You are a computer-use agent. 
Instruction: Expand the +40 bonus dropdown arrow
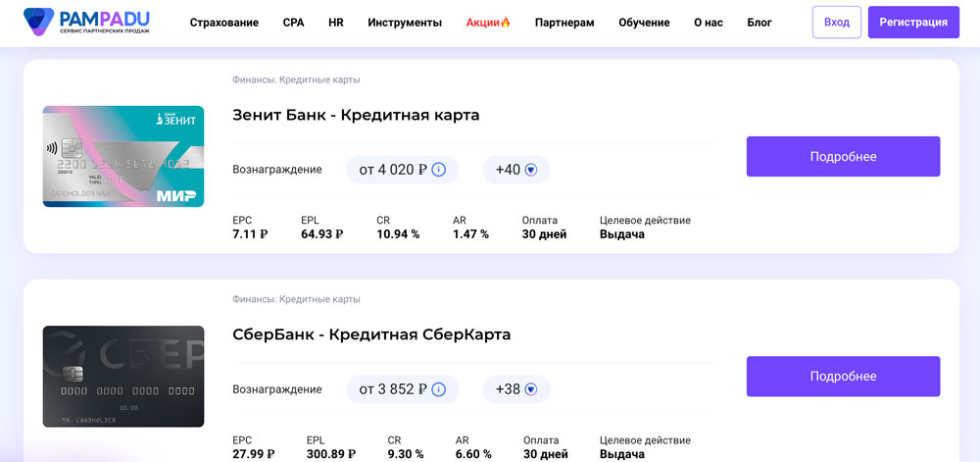click(x=531, y=170)
